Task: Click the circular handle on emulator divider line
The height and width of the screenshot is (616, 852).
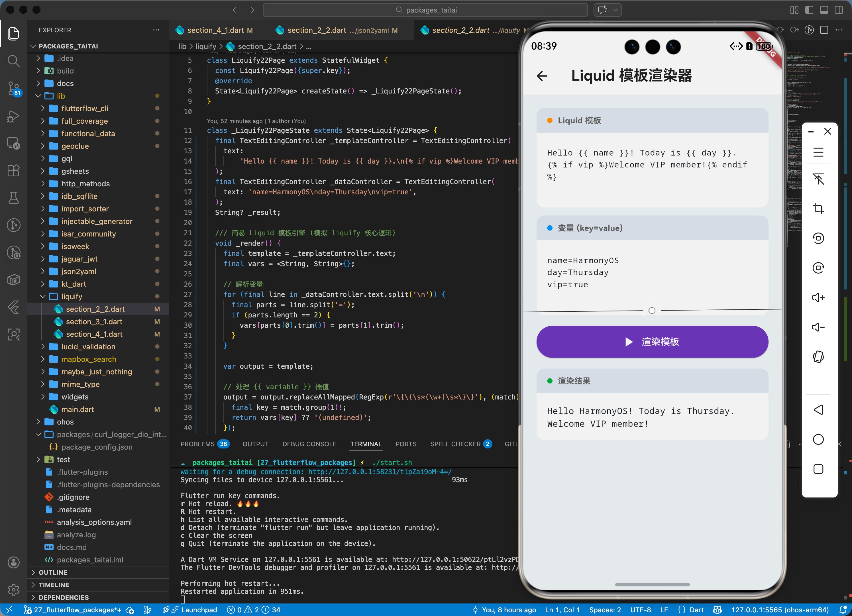Action: click(x=652, y=311)
